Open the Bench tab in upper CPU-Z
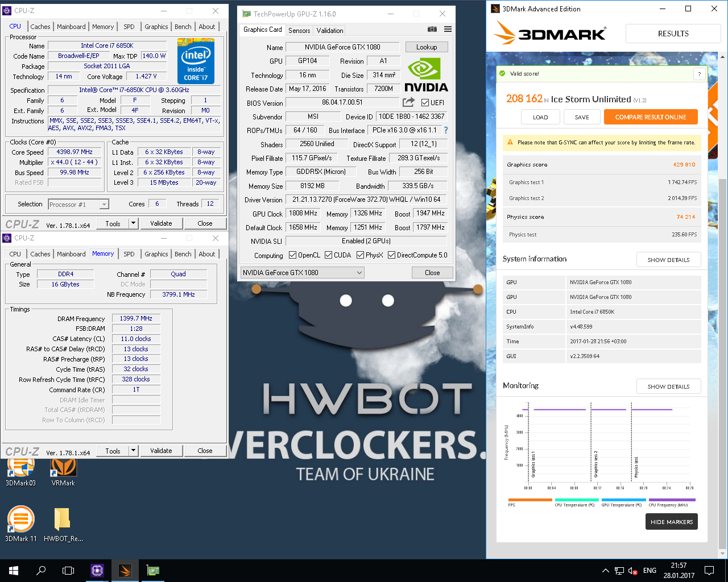 (x=183, y=27)
